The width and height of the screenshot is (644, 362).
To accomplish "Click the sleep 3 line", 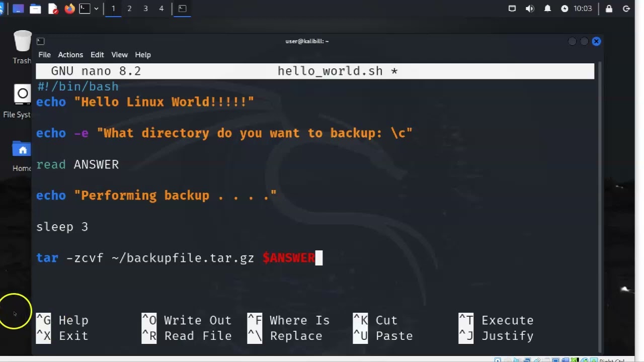I will pyautogui.click(x=62, y=227).
